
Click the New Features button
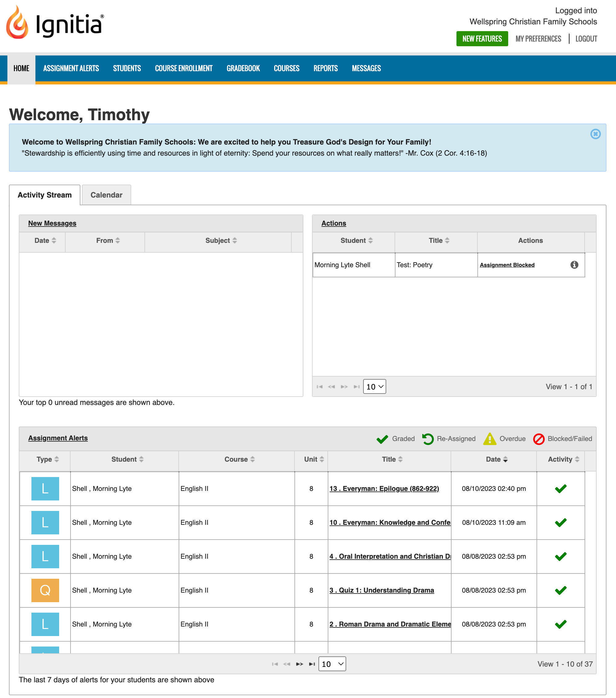(482, 39)
